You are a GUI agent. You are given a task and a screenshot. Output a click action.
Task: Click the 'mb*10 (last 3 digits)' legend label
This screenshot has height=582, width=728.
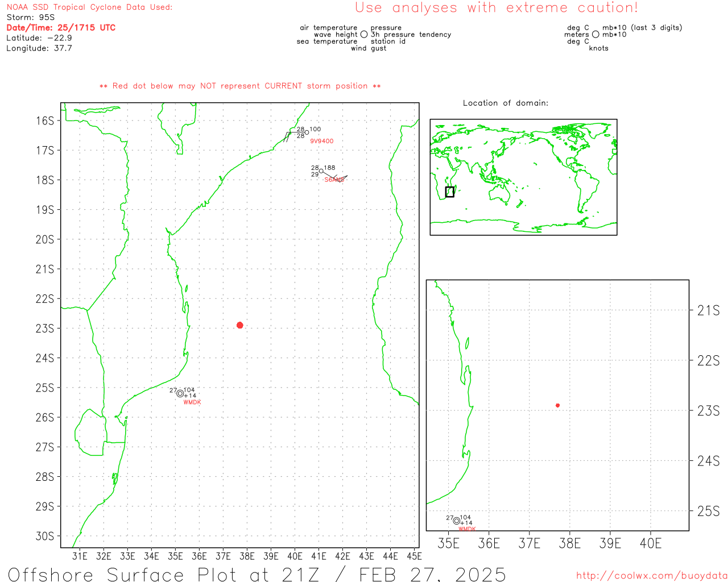click(642, 28)
